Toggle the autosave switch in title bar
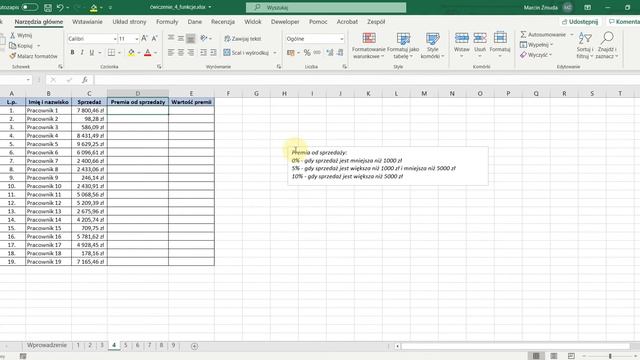Image resolution: width=640 pixels, height=360 pixels. click(x=29, y=7)
